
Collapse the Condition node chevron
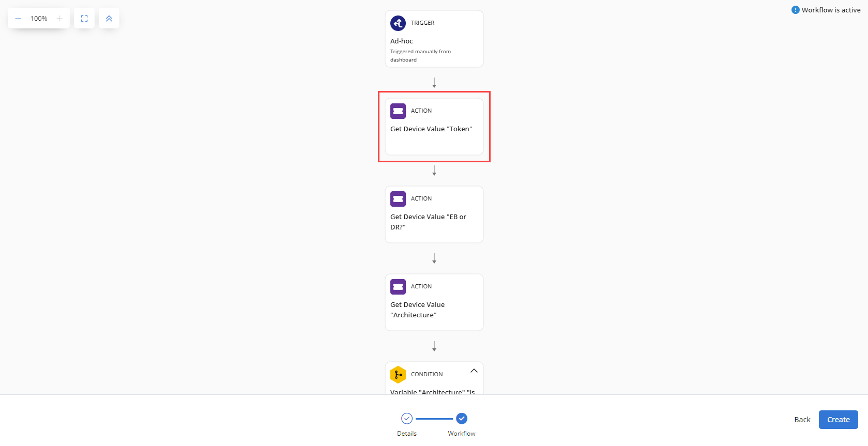(x=474, y=371)
